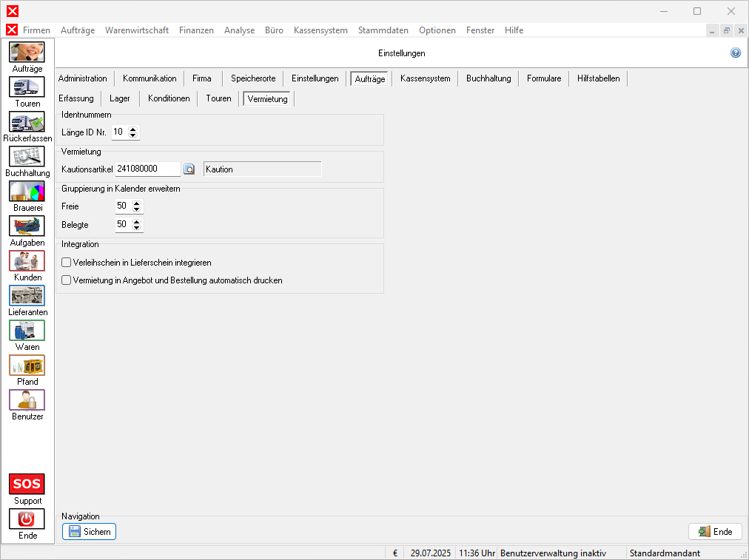Click into the Kautionsartikel number field

147,169
